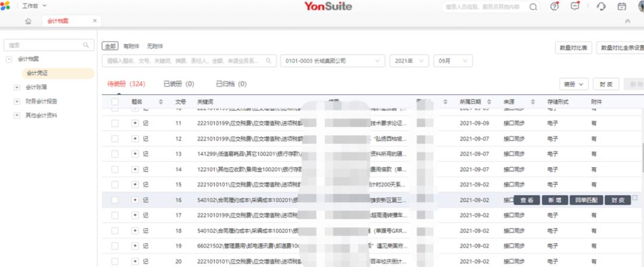
Task: Open the user avatar menu
Action: tap(640, 6)
